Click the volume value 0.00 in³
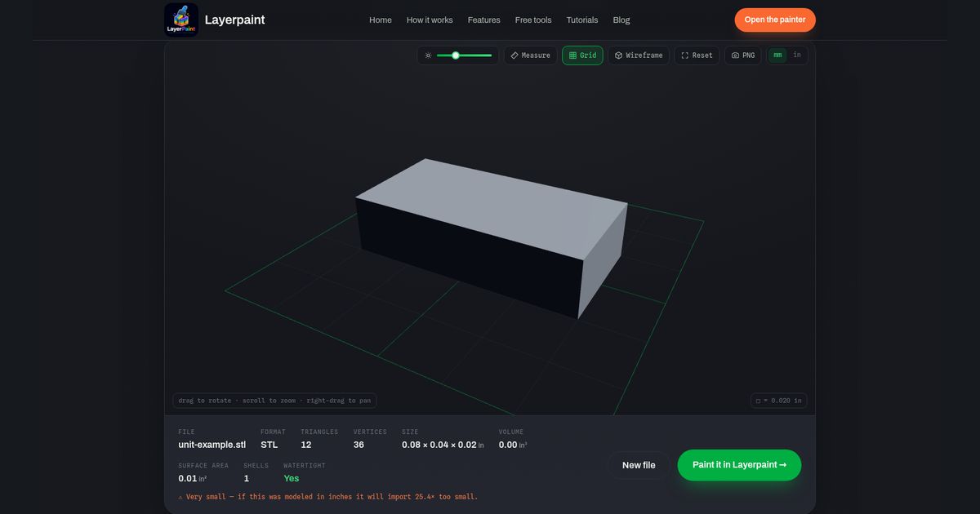 click(x=513, y=445)
